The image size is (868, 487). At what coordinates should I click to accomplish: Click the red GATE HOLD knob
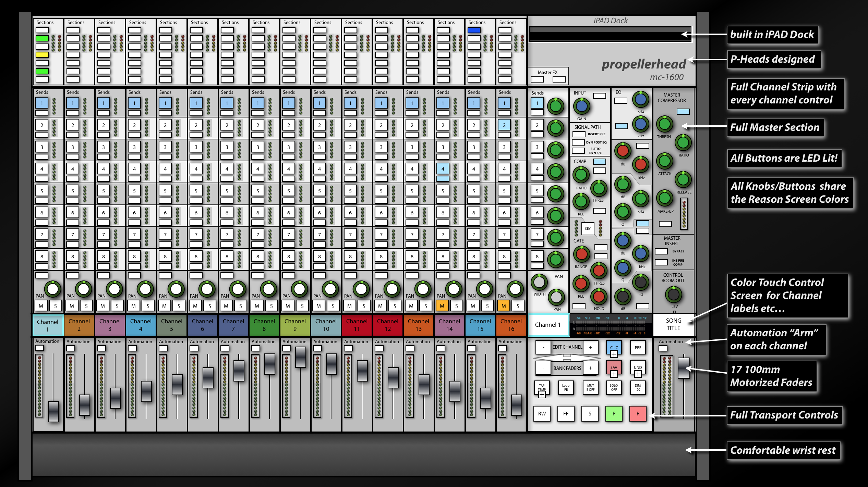(599, 296)
